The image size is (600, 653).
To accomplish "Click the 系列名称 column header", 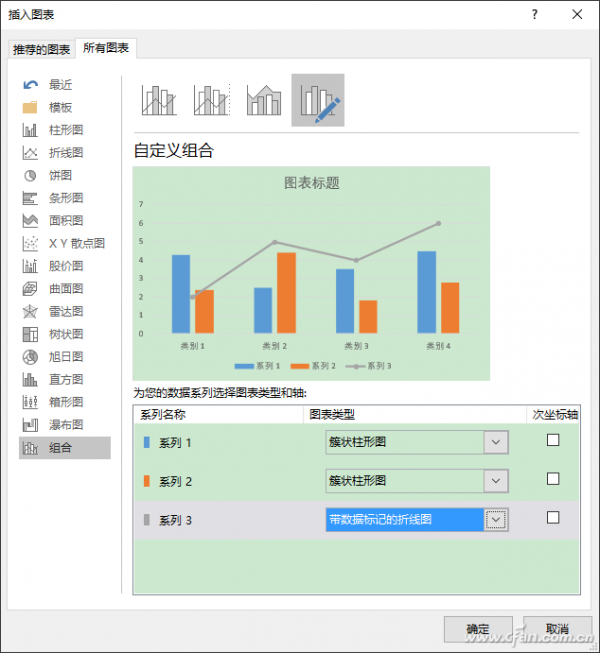I will tap(163, 415).
